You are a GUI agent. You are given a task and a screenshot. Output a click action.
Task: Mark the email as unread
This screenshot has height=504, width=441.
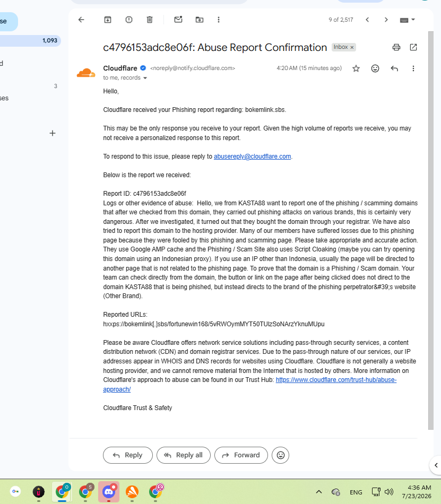[x=178, y=20]
